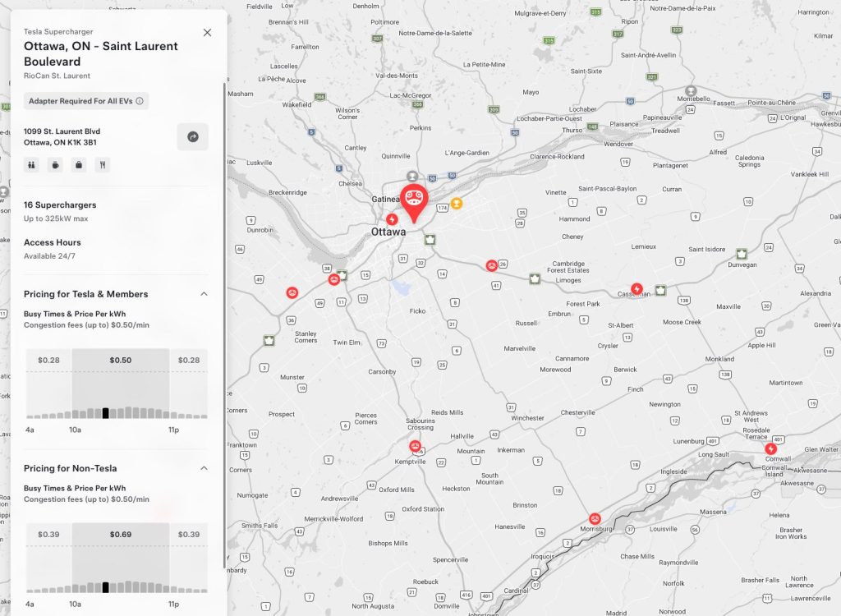Select the Supercharger marker at Morrisburg
The height and width of the screenshot is (616, 841).
tap(595, 519)
